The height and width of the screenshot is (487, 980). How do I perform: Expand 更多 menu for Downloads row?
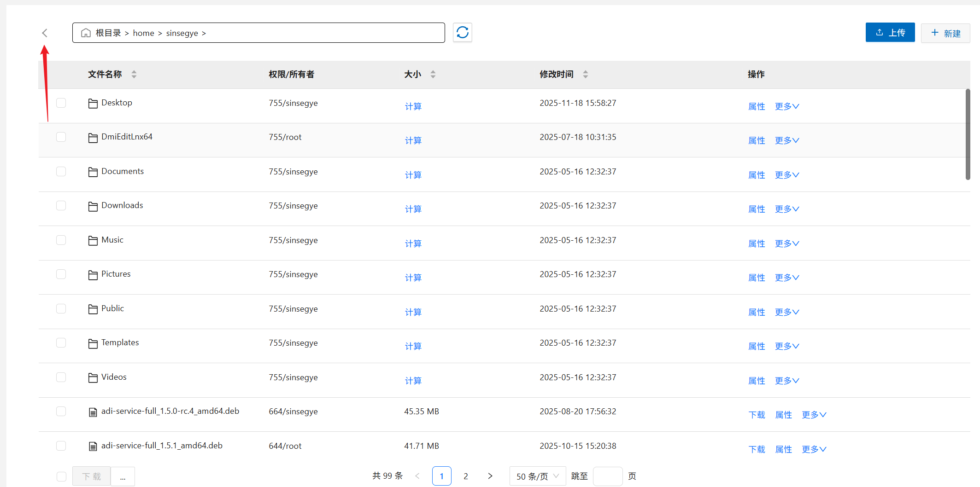(786, 209)
